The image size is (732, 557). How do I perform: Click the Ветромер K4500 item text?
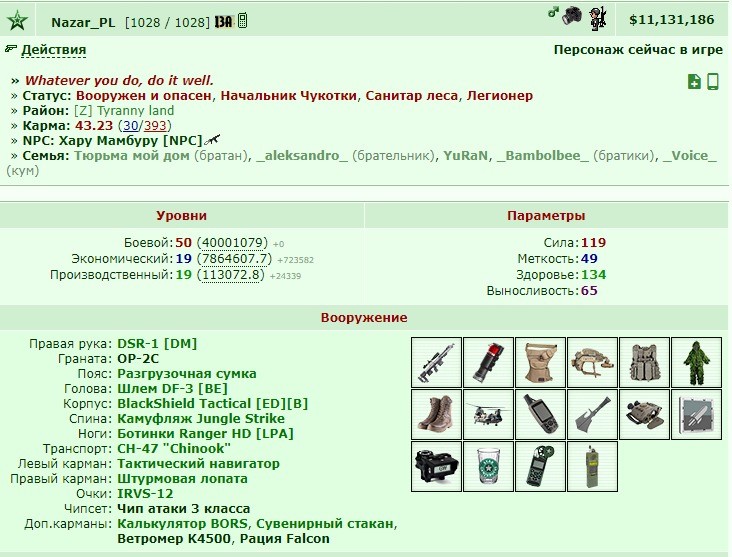pyautogui.click(x=174, y=538)
